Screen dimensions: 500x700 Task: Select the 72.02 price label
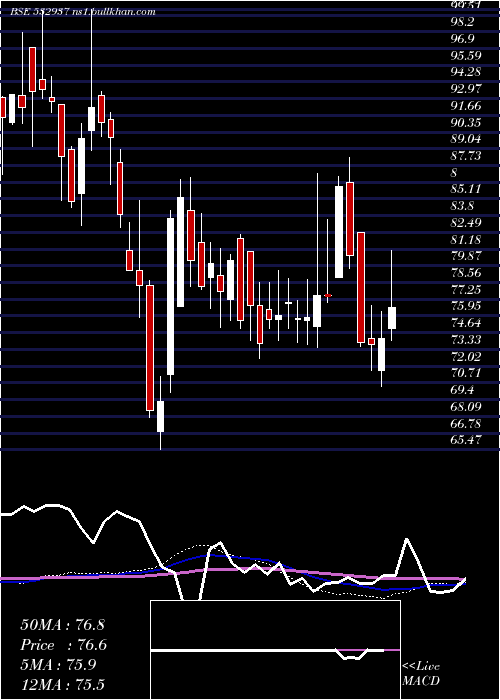(467, 356)
